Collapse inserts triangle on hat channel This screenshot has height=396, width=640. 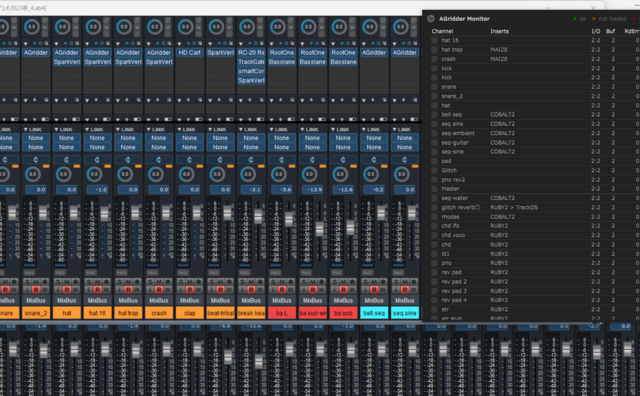56,43
